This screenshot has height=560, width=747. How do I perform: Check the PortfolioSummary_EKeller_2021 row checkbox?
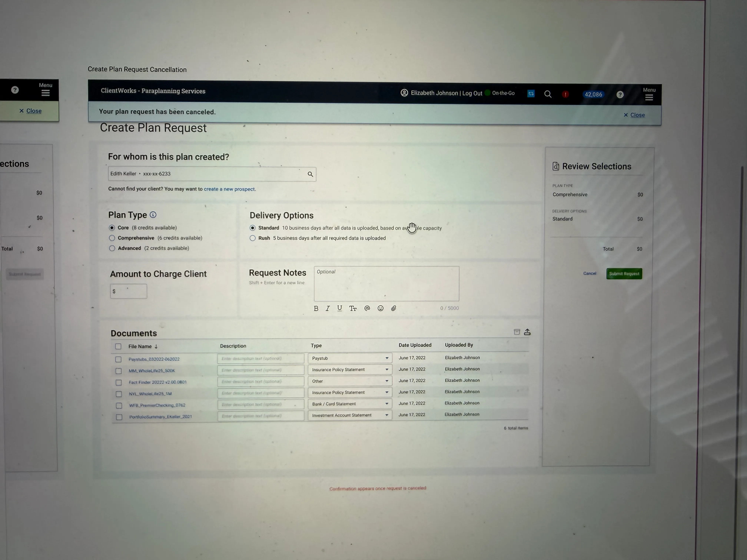(119, 417)
